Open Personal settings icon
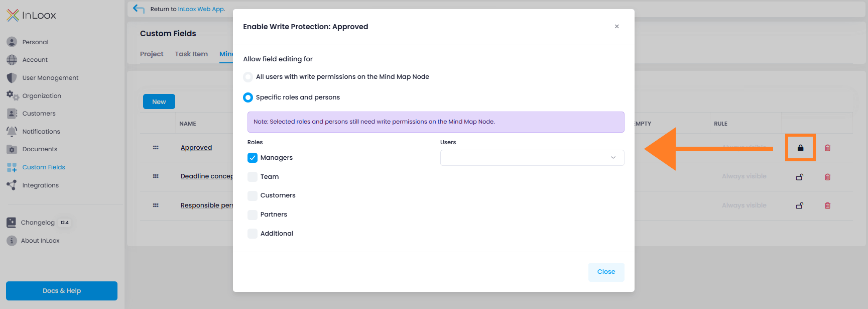The height and width of the screenshot is (309, 868). tap(12, 42)
